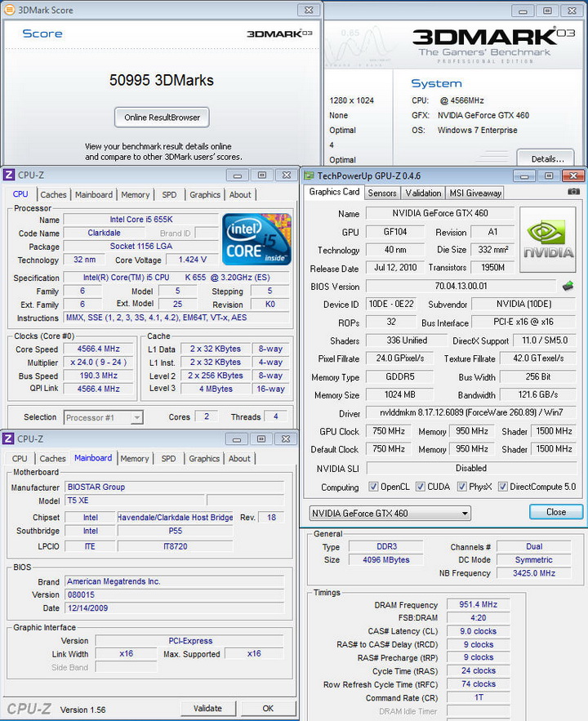Click the BIOS Version field 70.04.13.00.01
This screenshot has height=721, width=588.
461,286
